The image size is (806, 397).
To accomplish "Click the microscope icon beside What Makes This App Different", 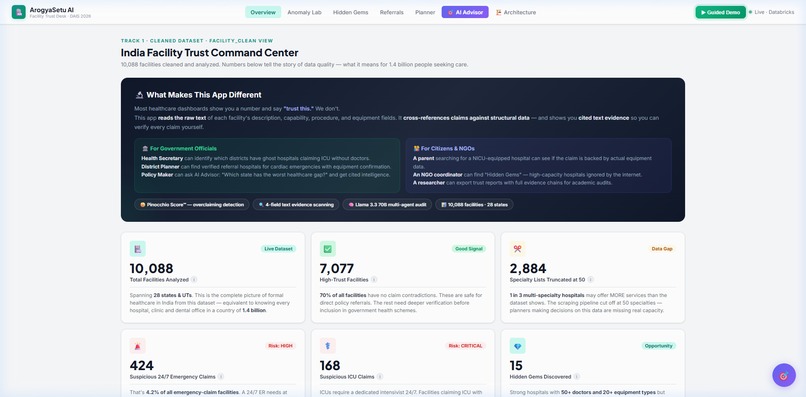I will (x=139, y=95).
